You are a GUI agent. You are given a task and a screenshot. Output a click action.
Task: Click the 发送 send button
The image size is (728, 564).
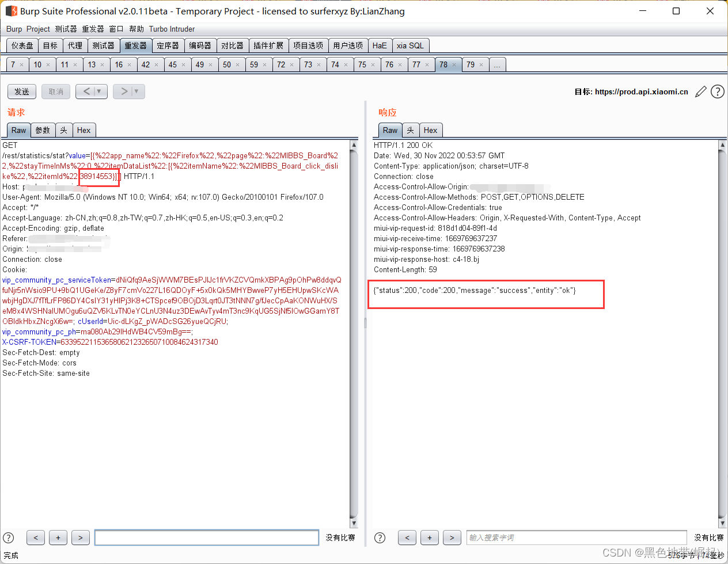click(22, 92)
